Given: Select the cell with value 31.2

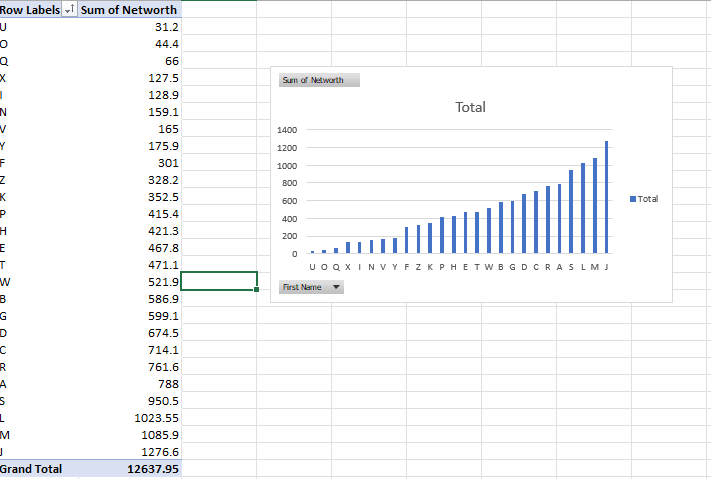Looking at the screenshot, I should 130,27.
